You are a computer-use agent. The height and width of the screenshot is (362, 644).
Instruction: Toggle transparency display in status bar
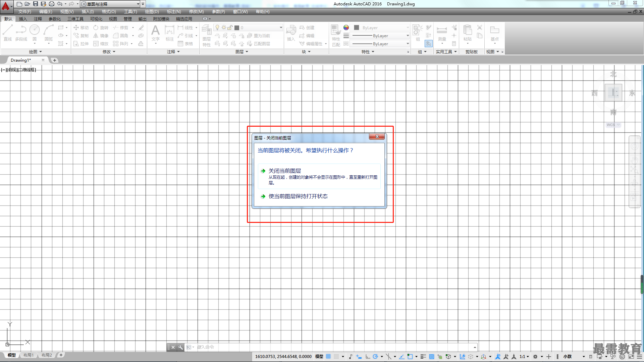[432, 356]
